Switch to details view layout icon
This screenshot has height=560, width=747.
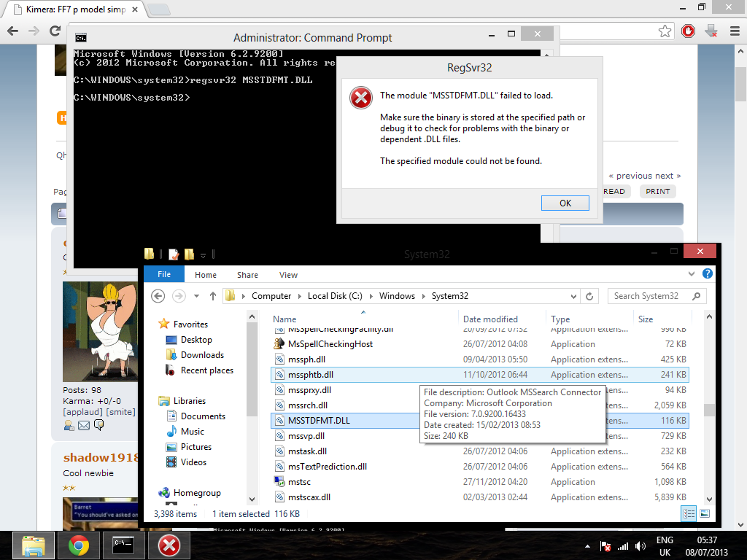[x=689, y=513]
